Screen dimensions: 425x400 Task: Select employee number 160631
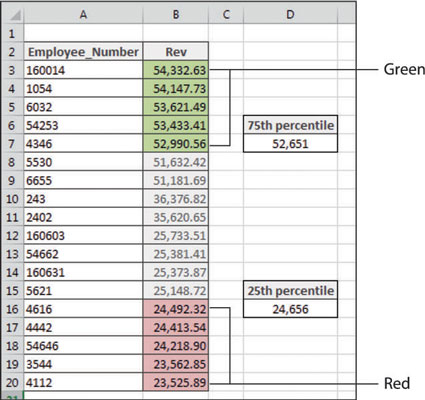click(83, 272)
